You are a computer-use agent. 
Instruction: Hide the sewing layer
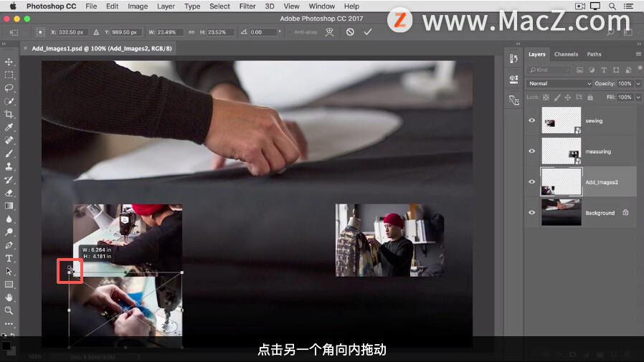pyautogui.click(x=532, y=120)
